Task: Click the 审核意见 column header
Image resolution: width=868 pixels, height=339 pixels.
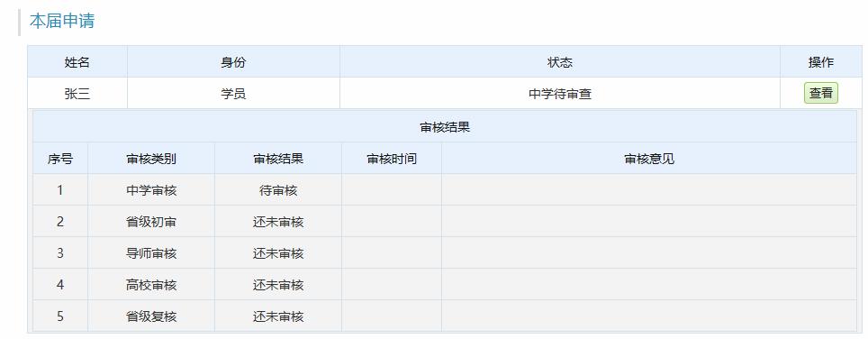Action: tap(649, 159)
